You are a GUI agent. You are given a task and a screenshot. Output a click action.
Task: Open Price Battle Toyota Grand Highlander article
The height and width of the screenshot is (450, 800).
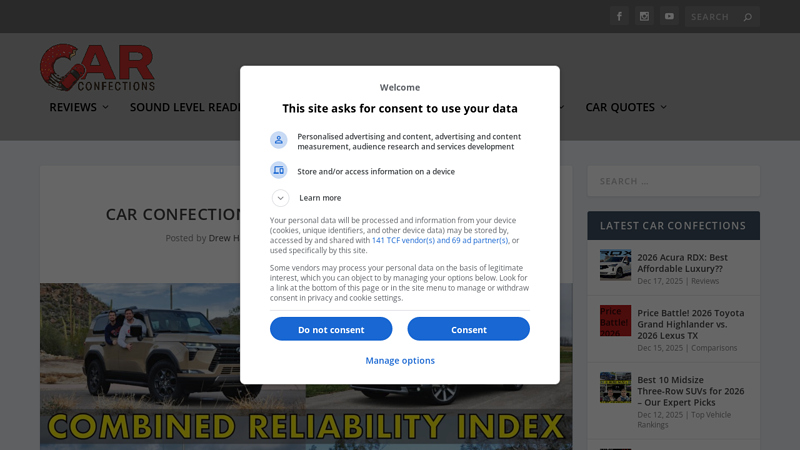pos(690,324)
